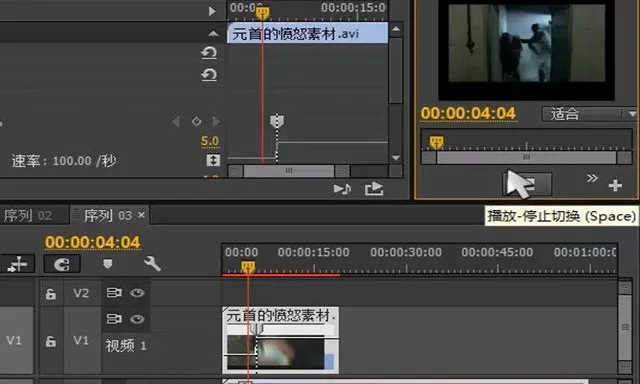Hide track V1 output eye

137,319
